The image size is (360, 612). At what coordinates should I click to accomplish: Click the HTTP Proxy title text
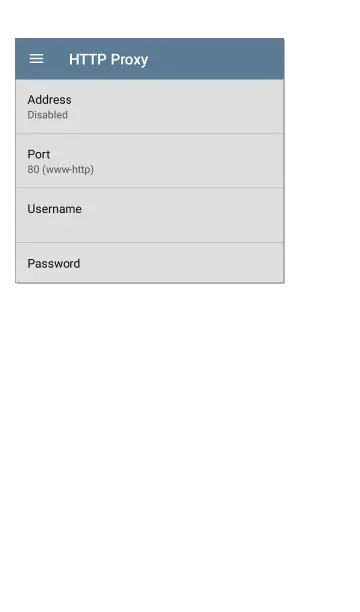pyautogui.click(x=109, y=60)
